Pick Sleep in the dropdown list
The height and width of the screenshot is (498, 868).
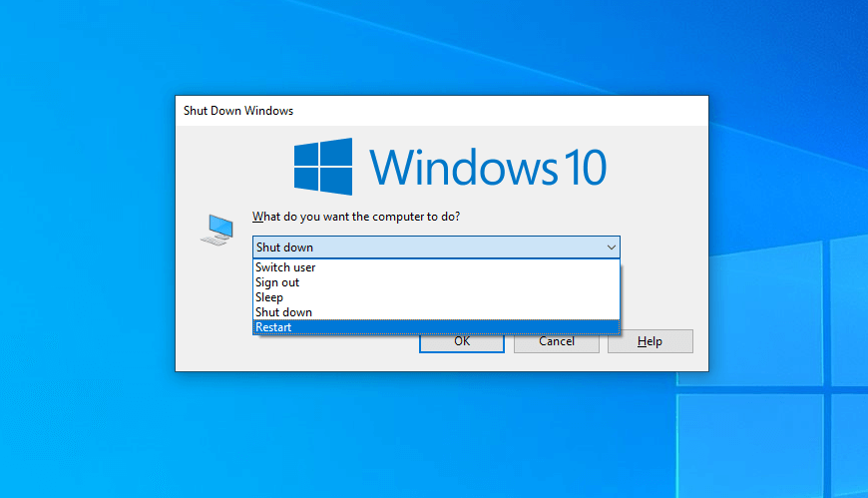(436, 297)
